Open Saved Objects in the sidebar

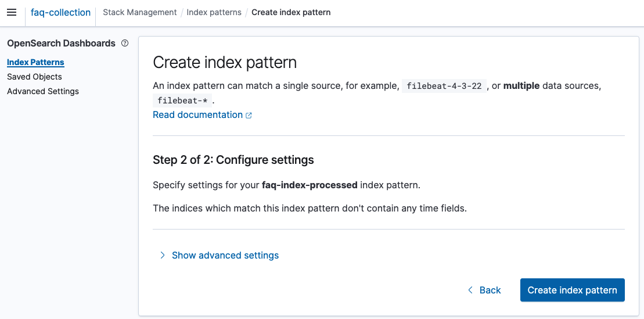[34, 77]
